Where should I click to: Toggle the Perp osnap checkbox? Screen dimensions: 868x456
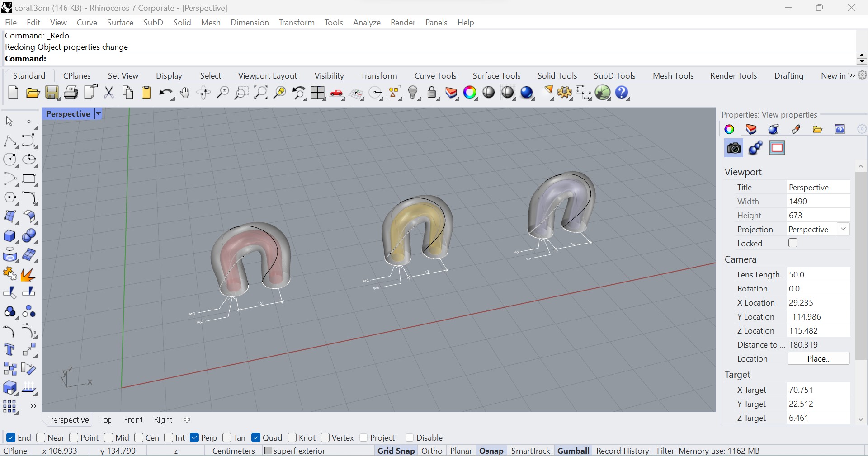click(195, 437)
